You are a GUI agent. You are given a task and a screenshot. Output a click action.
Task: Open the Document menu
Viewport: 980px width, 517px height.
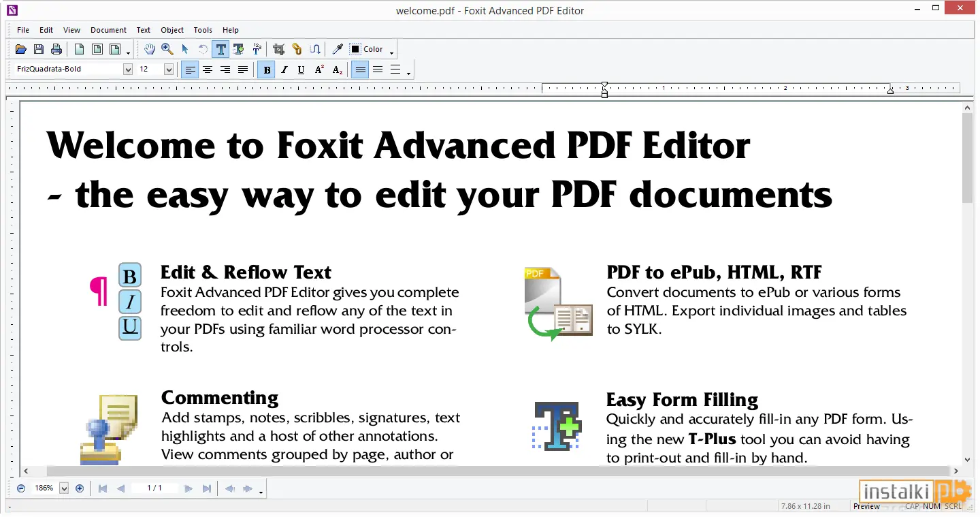tap(108, 30)
